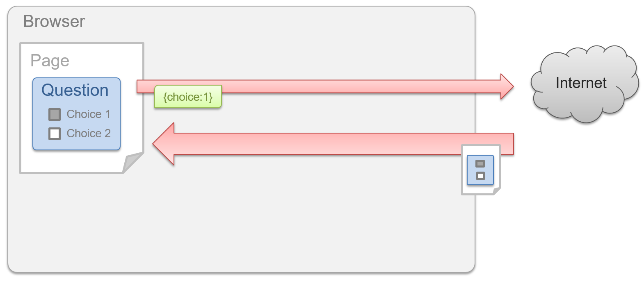Check the Choice 1 checkbox
Viewport: 644px width, 290px height.
coord(55,114)
